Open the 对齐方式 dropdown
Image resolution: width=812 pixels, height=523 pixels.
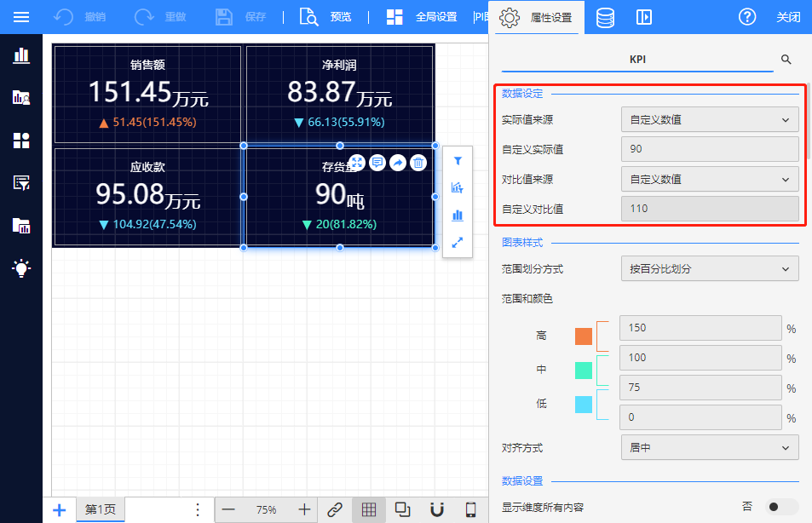tap(710, 447)
